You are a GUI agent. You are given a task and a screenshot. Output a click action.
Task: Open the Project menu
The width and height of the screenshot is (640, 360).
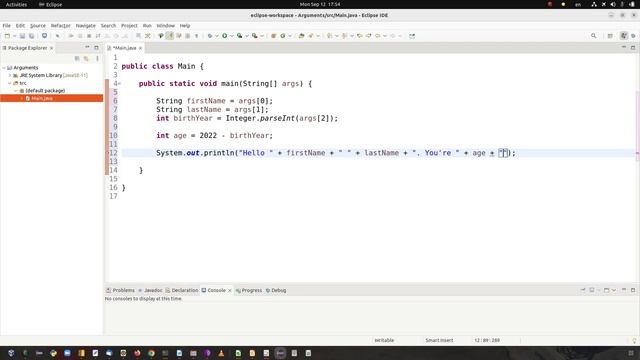tap(129, 26)
